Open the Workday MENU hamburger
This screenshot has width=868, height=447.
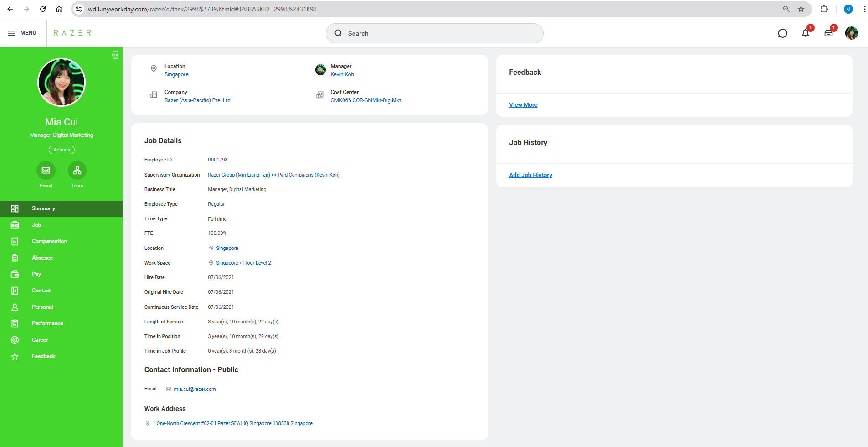pyautogui.click(x=22, y=33)
